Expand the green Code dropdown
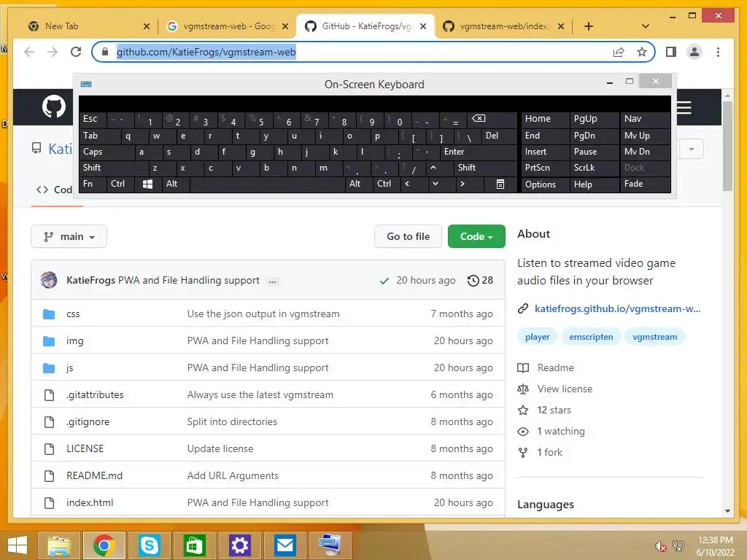The height and width of the screenshot is (560, 747). click(476, 237)
